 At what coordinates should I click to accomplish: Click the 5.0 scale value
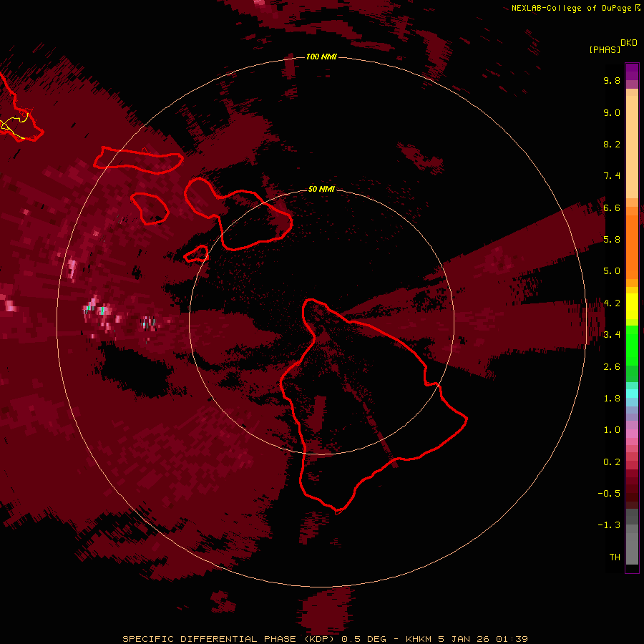tap(612, 271)
